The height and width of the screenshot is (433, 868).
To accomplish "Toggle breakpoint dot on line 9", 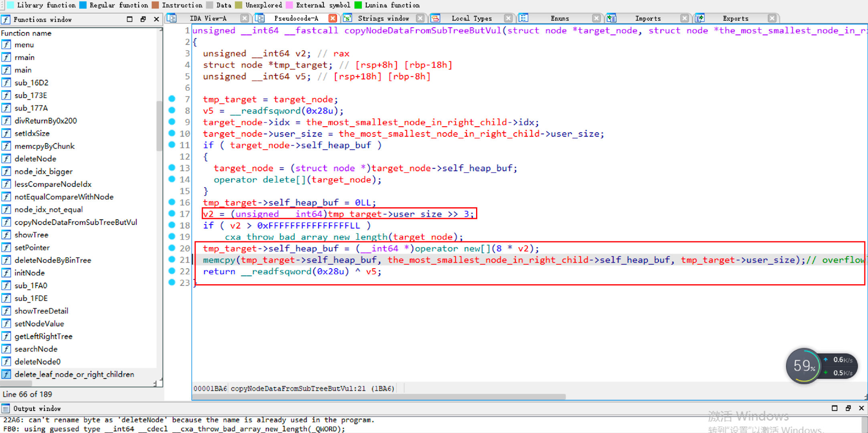I will click(172, 122).
